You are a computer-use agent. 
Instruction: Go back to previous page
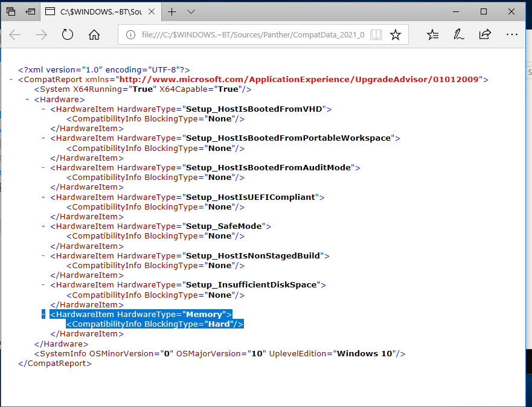[x=15, y=34]
